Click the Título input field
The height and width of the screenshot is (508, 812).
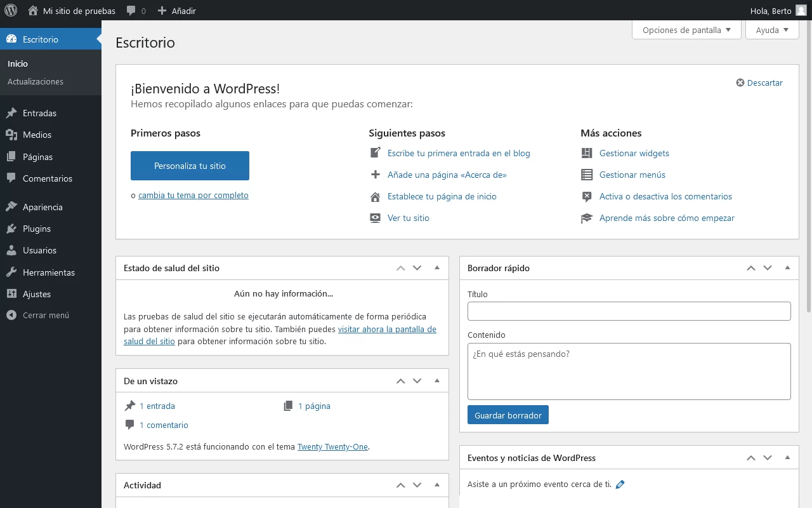point(629,311)
